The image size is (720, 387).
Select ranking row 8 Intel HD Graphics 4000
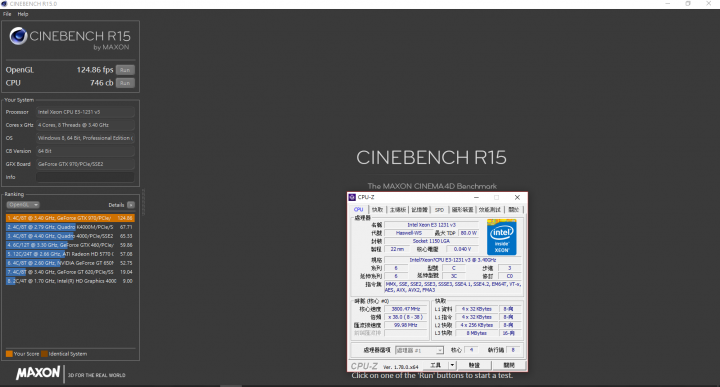70,281
